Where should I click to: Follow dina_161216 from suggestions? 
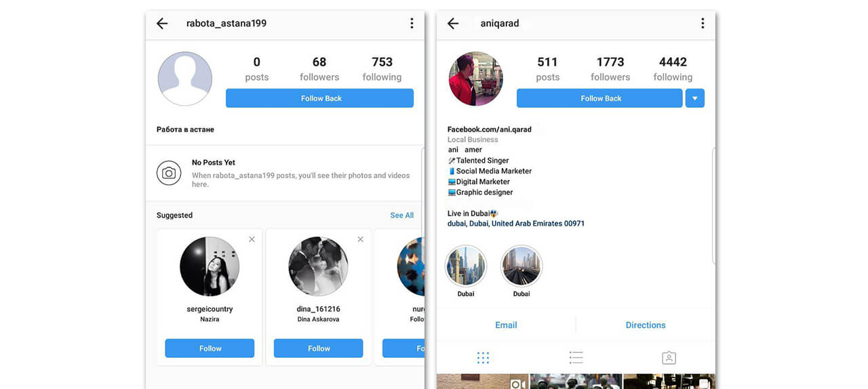coord(318,348)
